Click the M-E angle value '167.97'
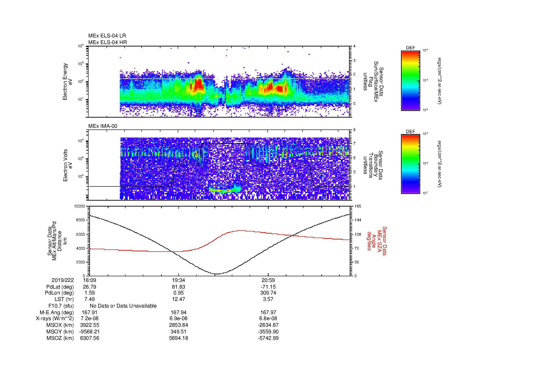Screen dimensions: 555x392 pos(268,313)
